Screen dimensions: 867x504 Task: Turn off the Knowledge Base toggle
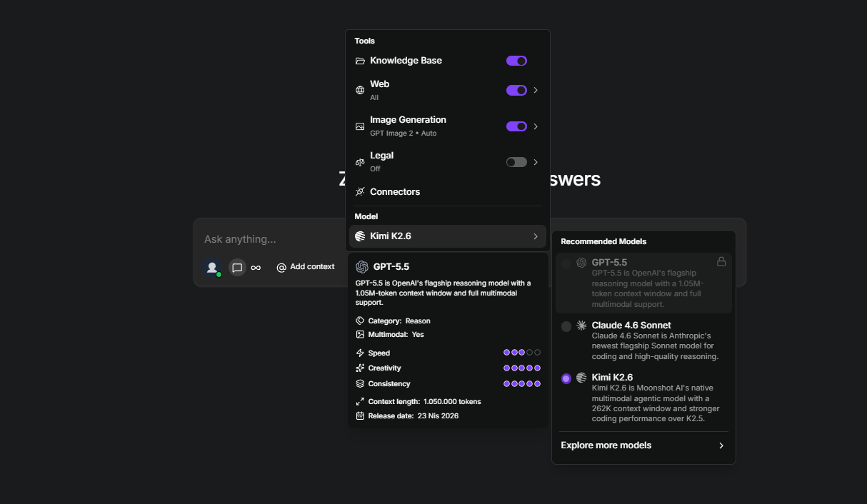516,61
